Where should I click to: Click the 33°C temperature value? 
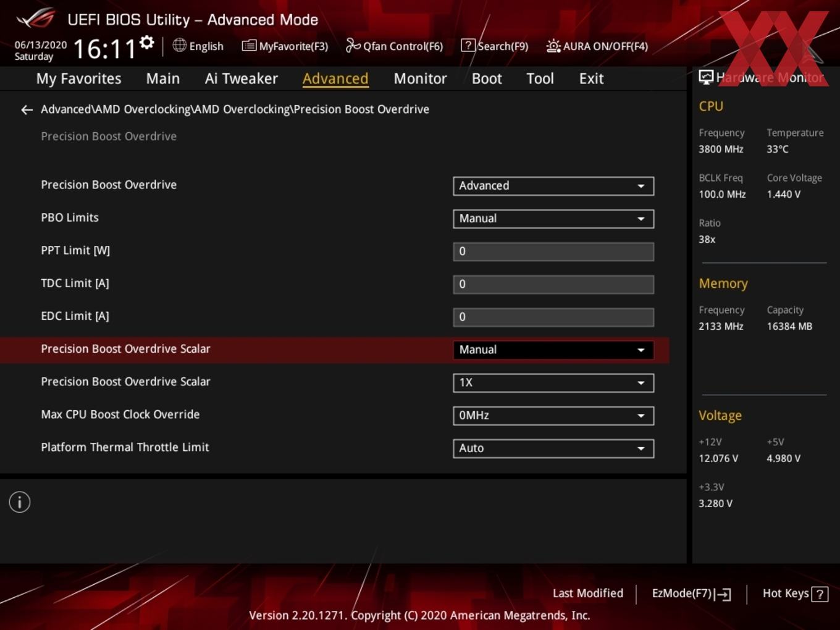[x=778, y=149]
